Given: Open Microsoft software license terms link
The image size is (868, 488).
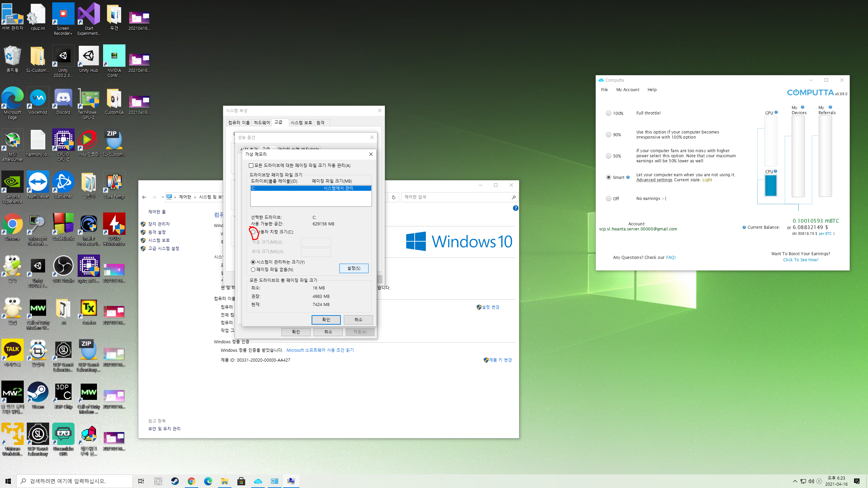Looking at the screenshot, I should 320,350.
